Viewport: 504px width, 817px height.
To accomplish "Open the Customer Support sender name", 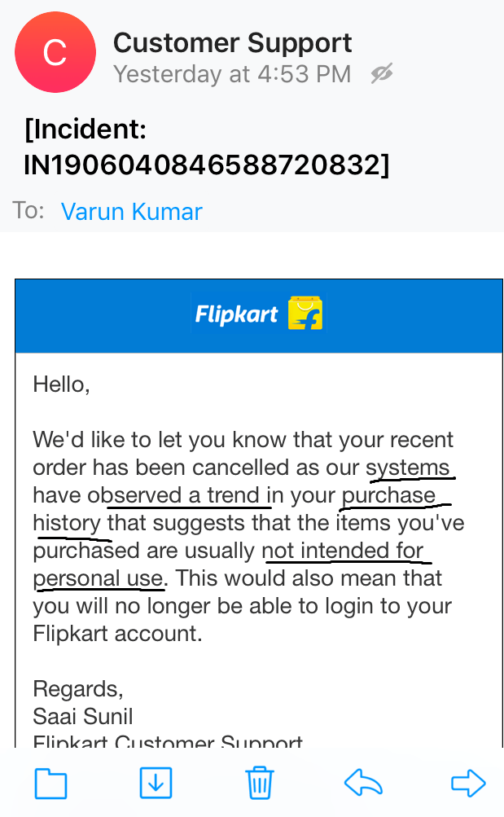I will (x=232, y=42).
